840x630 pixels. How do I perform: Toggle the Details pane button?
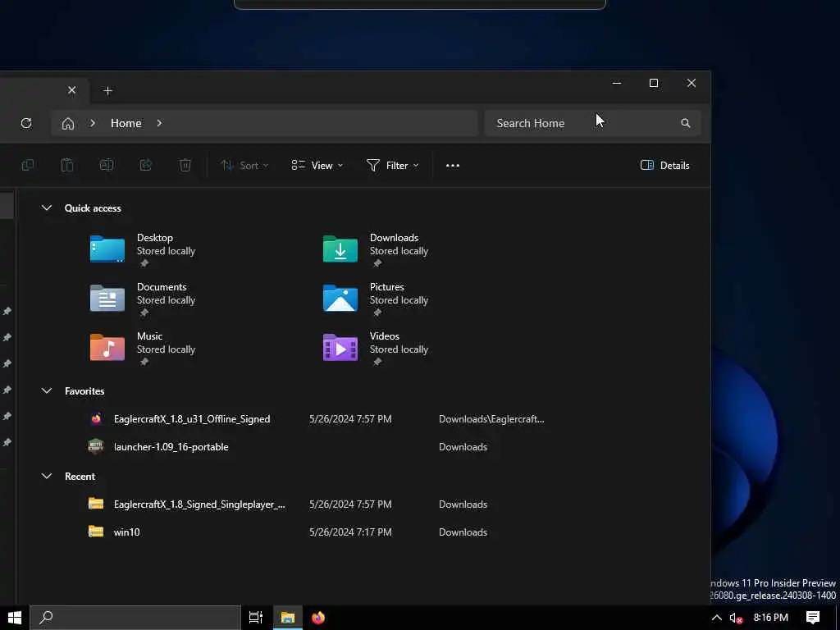click(x=664, y=166)
